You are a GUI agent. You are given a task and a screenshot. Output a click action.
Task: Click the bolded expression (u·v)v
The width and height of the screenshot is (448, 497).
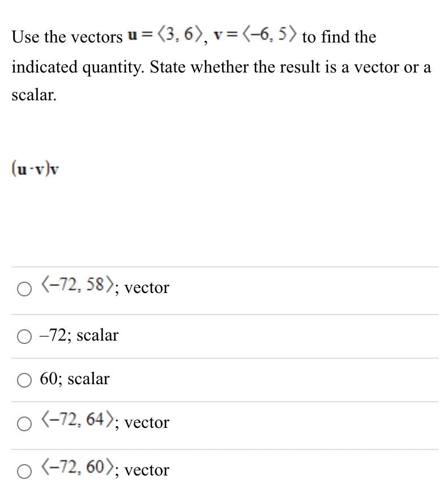pos(35,167)
